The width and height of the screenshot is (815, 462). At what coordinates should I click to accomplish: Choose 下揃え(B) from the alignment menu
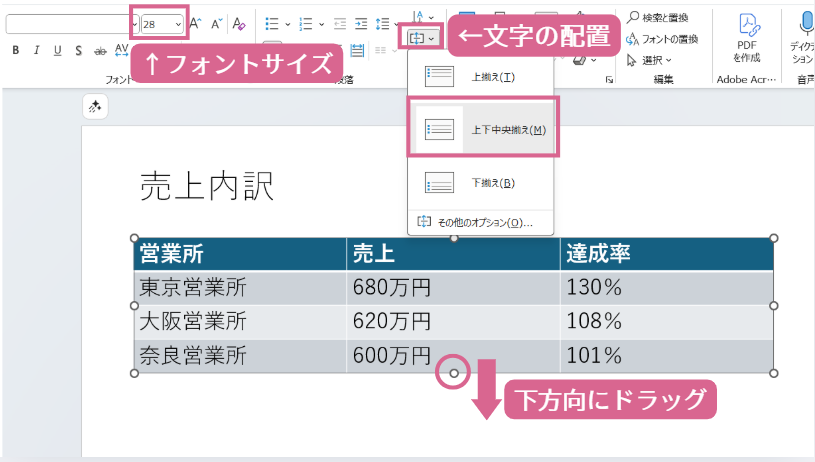482,183
